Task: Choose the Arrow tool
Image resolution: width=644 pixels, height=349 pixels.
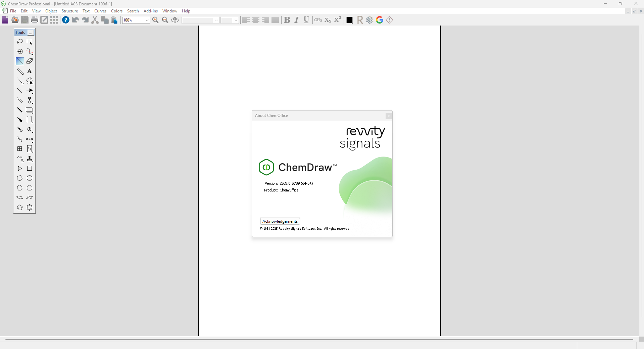Action: tap(30, 91)
